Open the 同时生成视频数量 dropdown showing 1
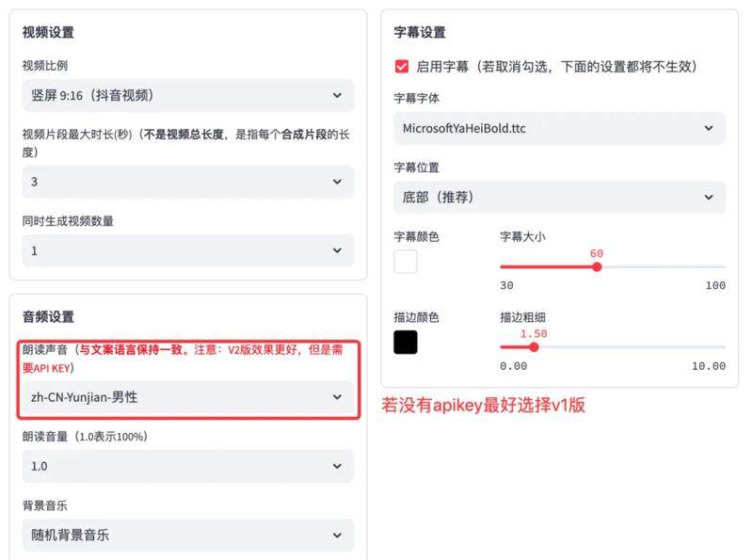 coord(188,250)
